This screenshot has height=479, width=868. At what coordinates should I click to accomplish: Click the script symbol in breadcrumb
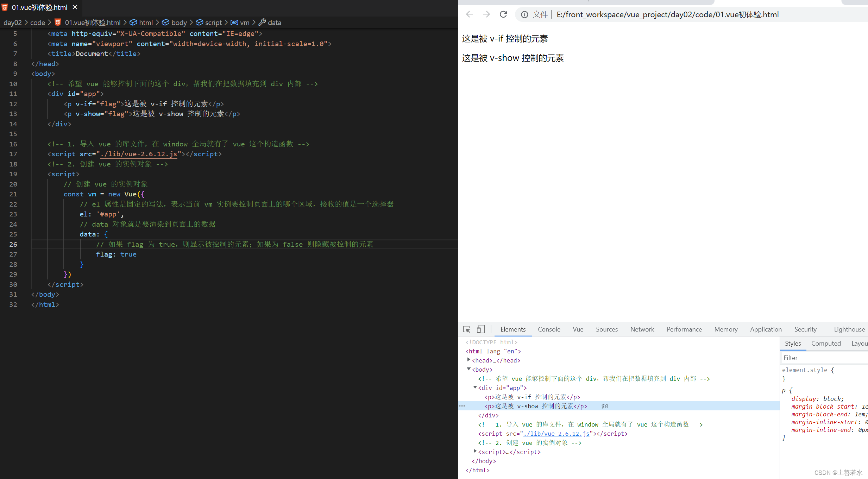pyautogui.click(x=209, y=23)
